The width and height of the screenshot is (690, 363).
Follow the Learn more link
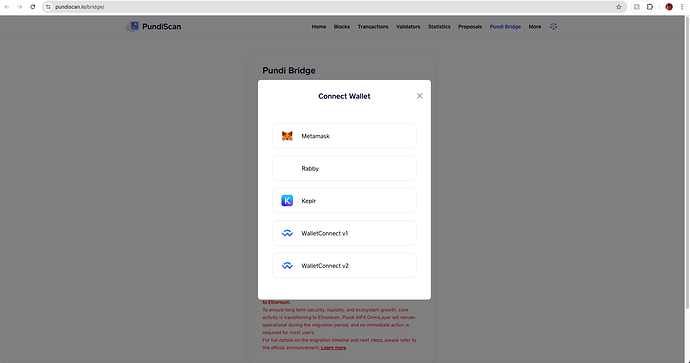334,348
